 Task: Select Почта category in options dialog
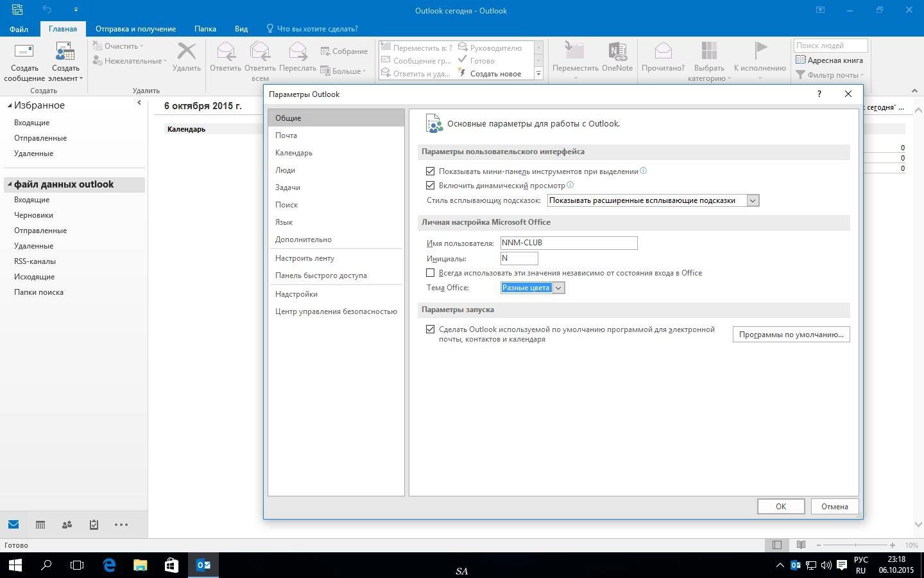click(x=336, y=136)
